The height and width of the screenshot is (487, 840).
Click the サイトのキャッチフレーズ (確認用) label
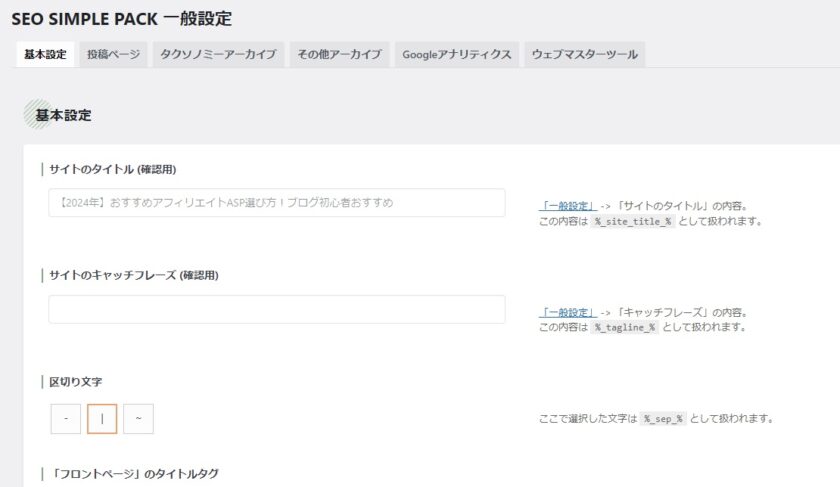click(134, 275)
